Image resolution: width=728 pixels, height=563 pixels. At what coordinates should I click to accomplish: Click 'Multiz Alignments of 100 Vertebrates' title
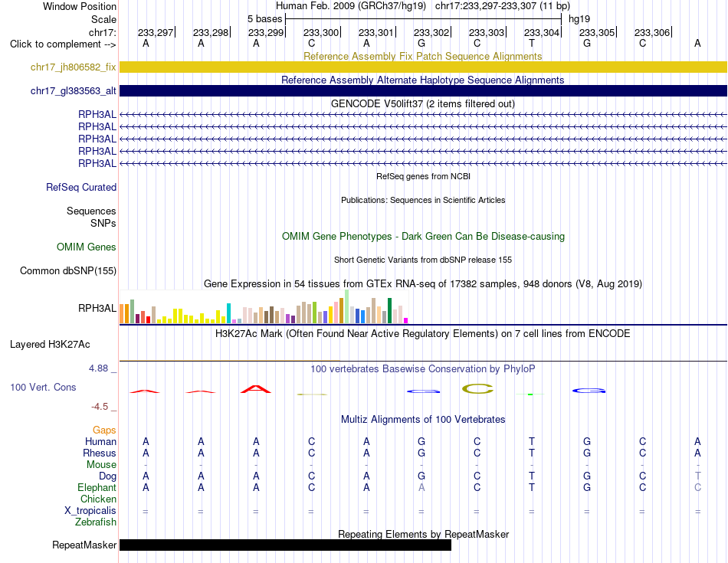423,420
